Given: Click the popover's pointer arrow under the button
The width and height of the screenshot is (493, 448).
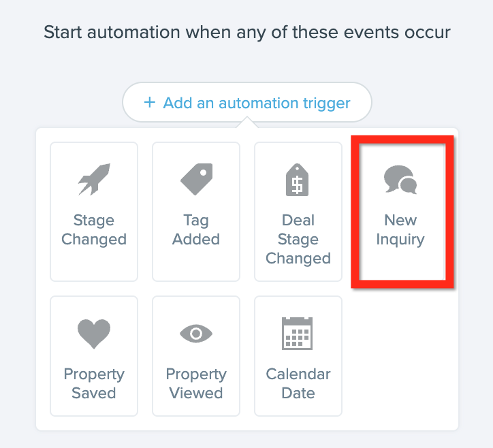Looking at the screenshot, I should (x=247, y=123).
